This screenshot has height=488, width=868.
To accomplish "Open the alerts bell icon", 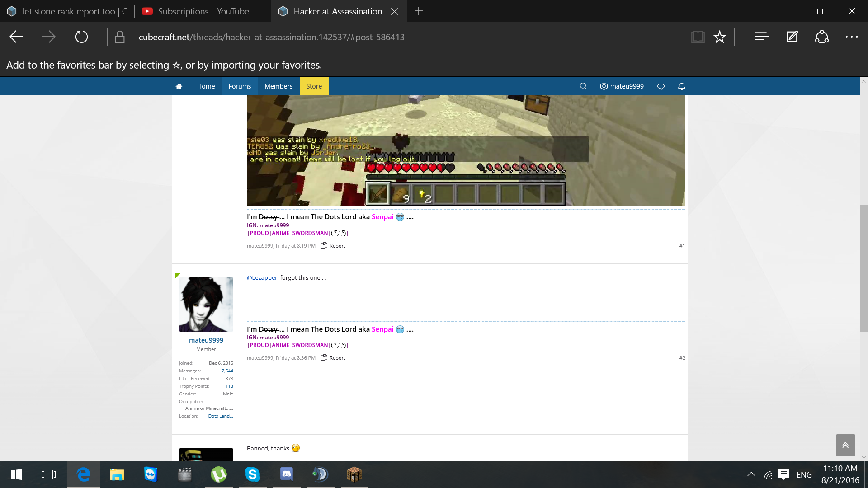I will [682, 86].
